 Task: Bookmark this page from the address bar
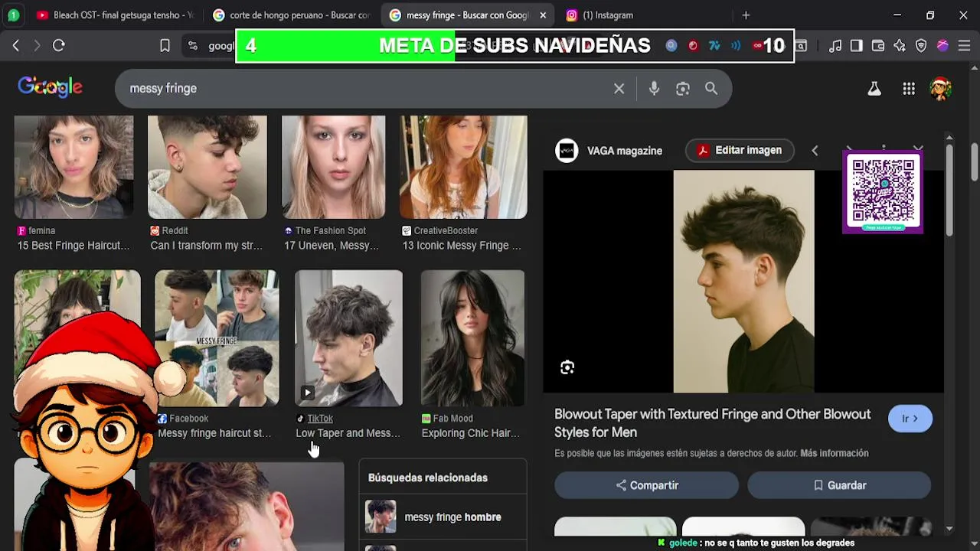pyautogui.click(x=165, y=46)
